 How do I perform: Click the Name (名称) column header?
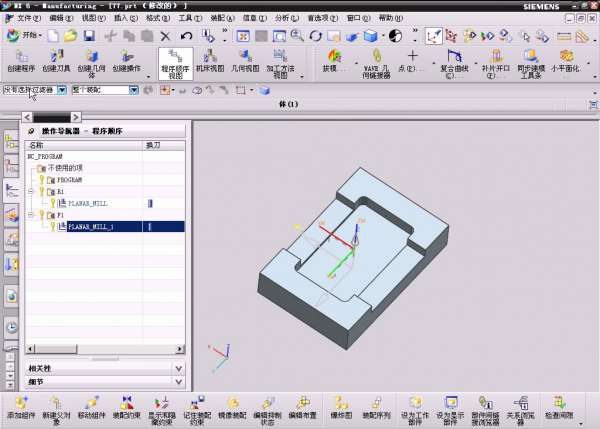tap(84, 145)
